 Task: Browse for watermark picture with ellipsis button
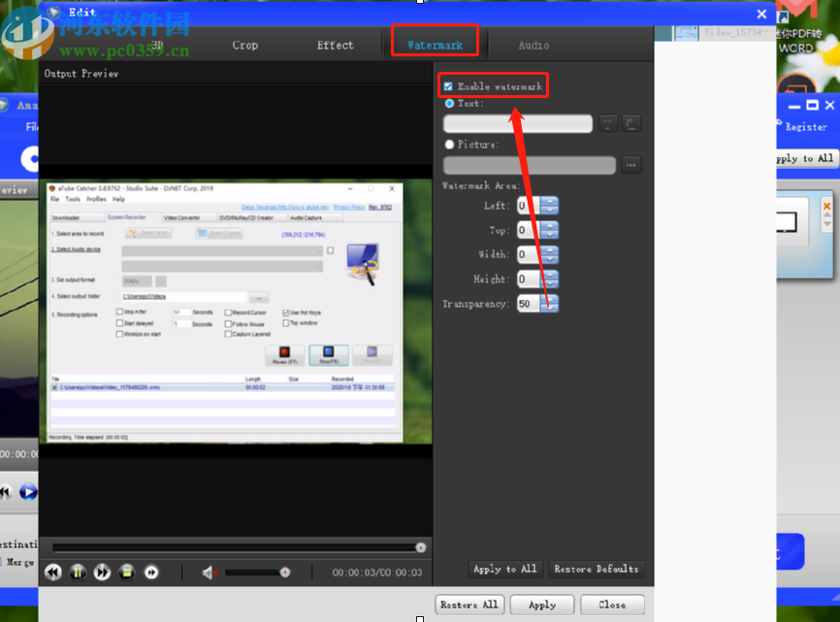pos(631,165)
